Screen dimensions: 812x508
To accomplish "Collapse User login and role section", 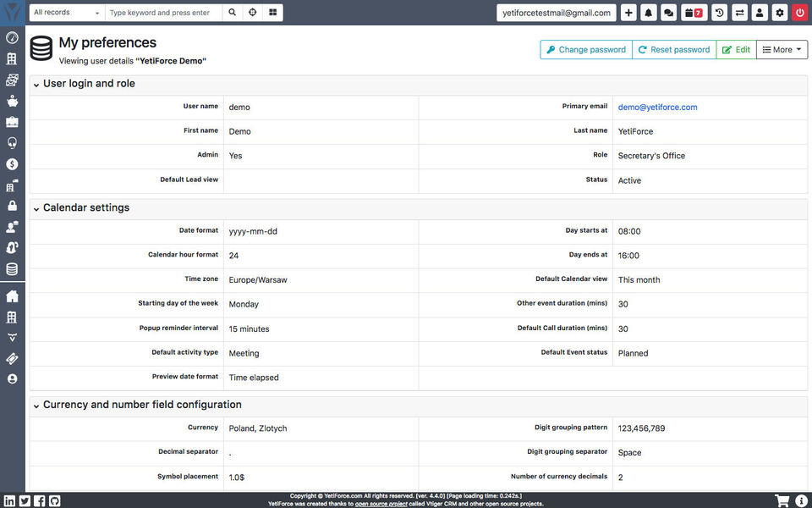I will tap(36, 85).
